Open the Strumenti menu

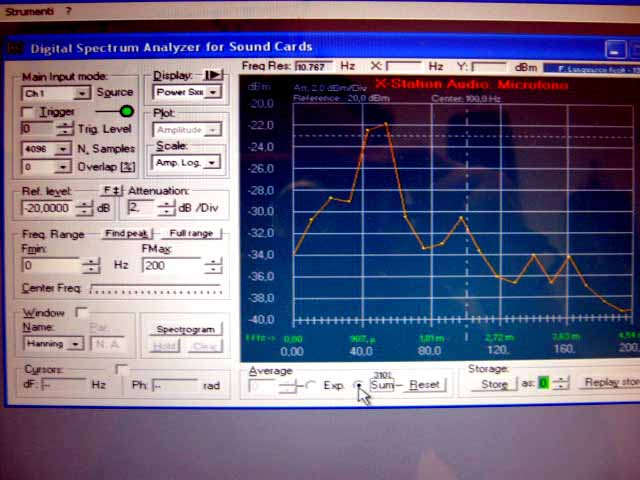(x=27, y=10)
